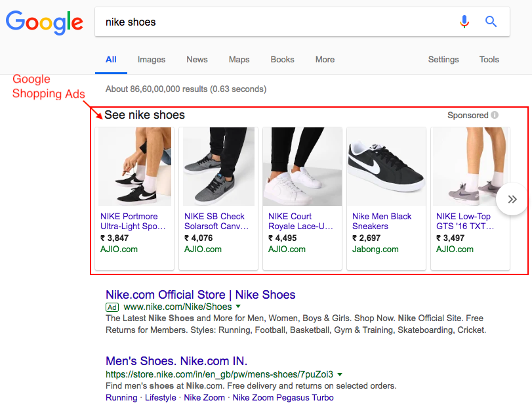Viewport: 532px width, 411px height.
Task: Switch to the News tab
Action: (x=197, y=60)
